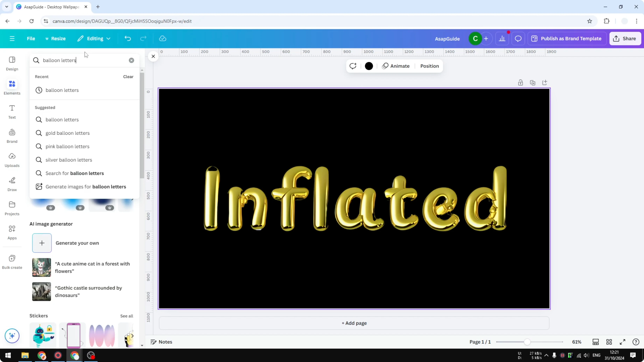644x362 pixels.
Task: Clear recent searches with the Clear link
Action: [128, 77]
